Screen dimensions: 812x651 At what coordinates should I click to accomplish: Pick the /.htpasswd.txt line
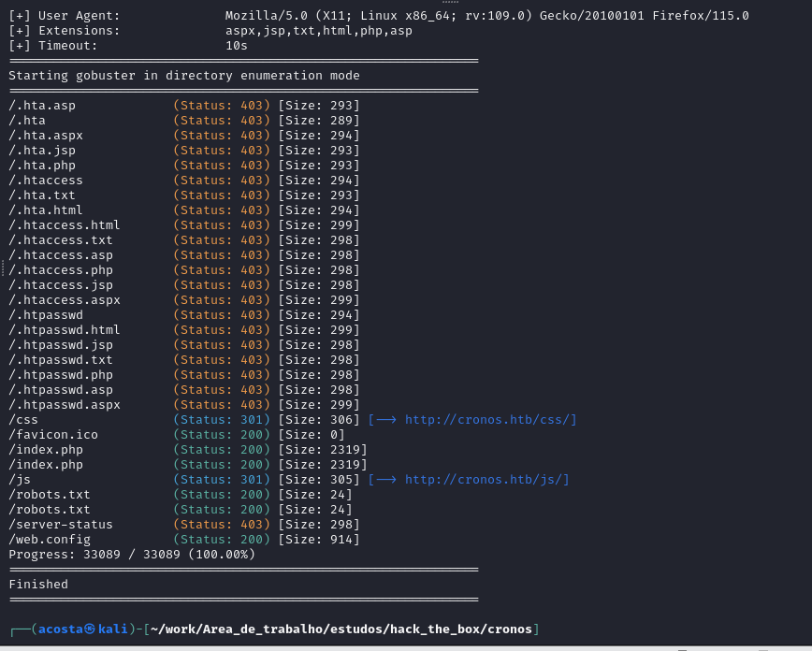coord(61,360)
